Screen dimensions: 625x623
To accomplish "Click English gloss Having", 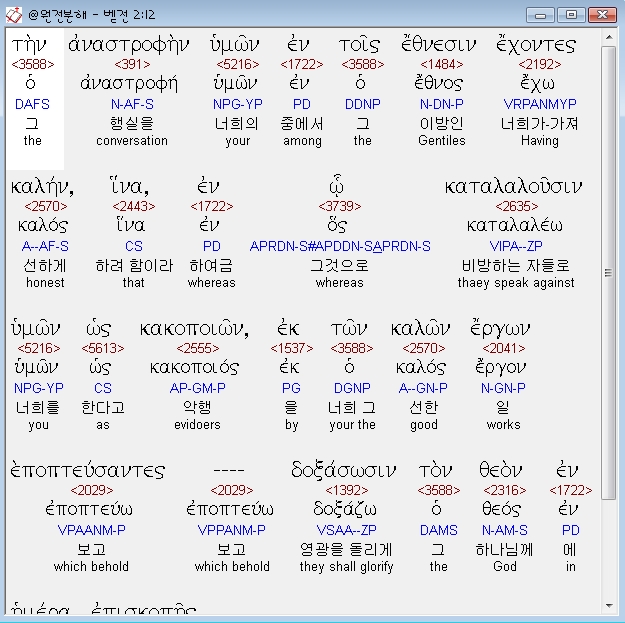I will 540,141.
